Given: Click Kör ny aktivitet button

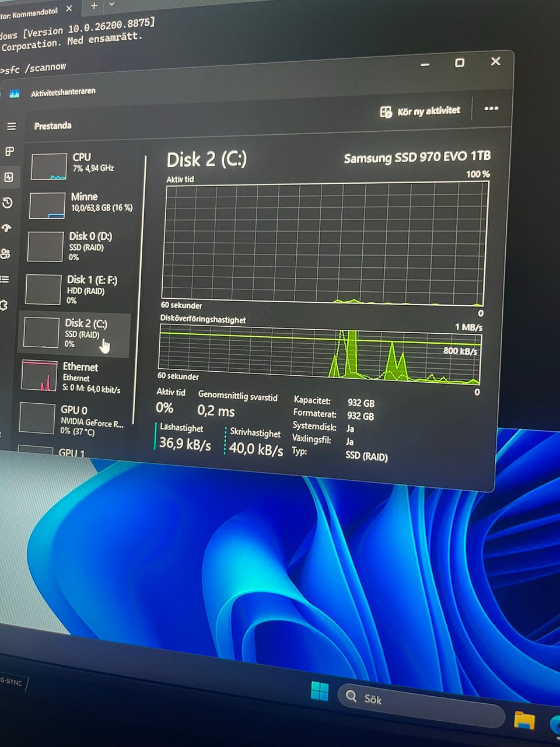Looking at the screenshot, I should click(x=420, y=111).
